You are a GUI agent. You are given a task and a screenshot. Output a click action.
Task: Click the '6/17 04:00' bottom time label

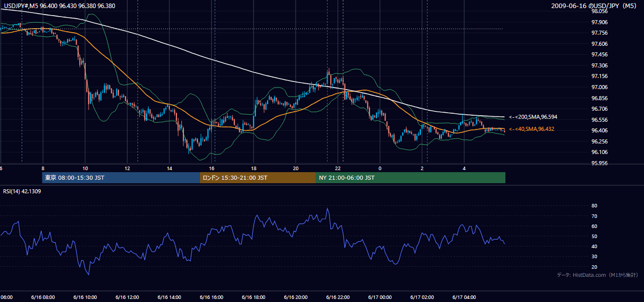click(x=464, y=297)
